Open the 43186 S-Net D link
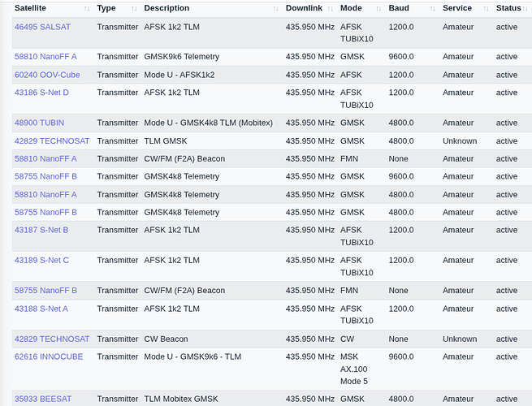 41,93
